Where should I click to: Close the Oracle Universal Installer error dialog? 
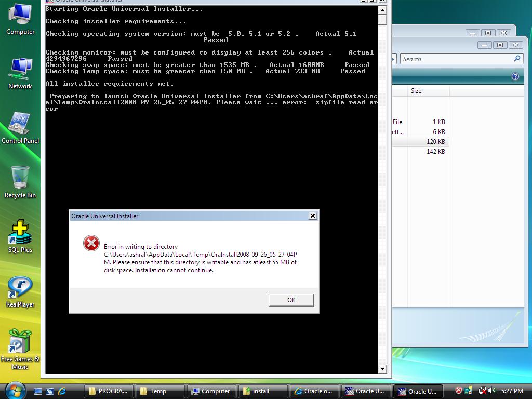coord(312,216)
